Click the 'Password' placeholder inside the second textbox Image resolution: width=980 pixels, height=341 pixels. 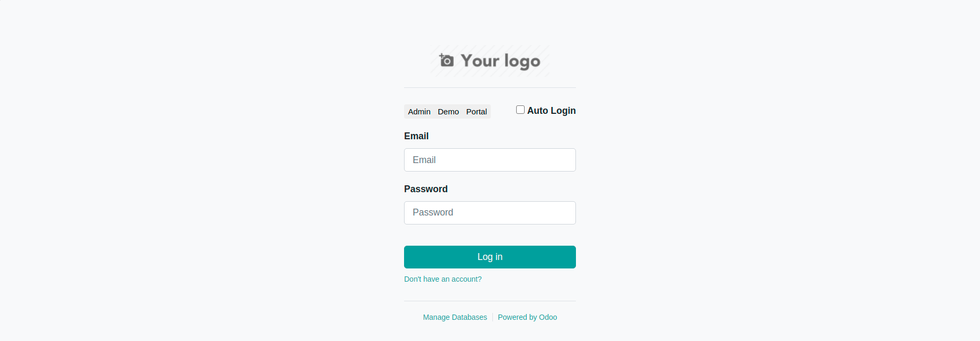[x=433, y=212]
